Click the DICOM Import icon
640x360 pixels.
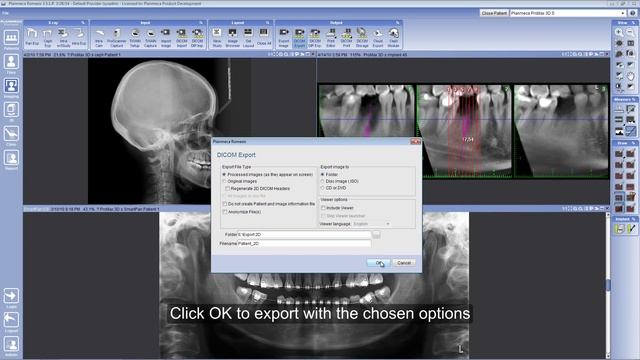coord(182,37)
